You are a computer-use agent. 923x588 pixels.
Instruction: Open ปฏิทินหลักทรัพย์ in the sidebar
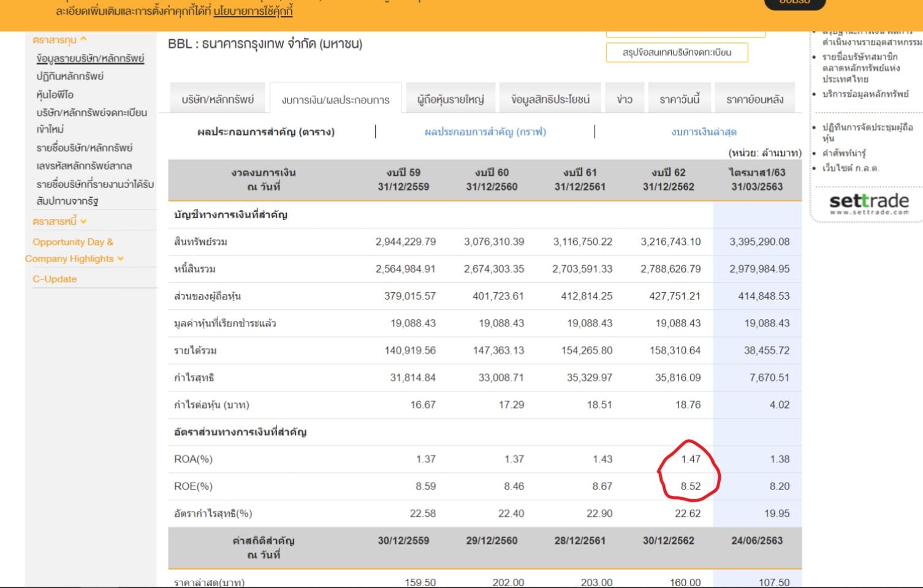[70, 76]
